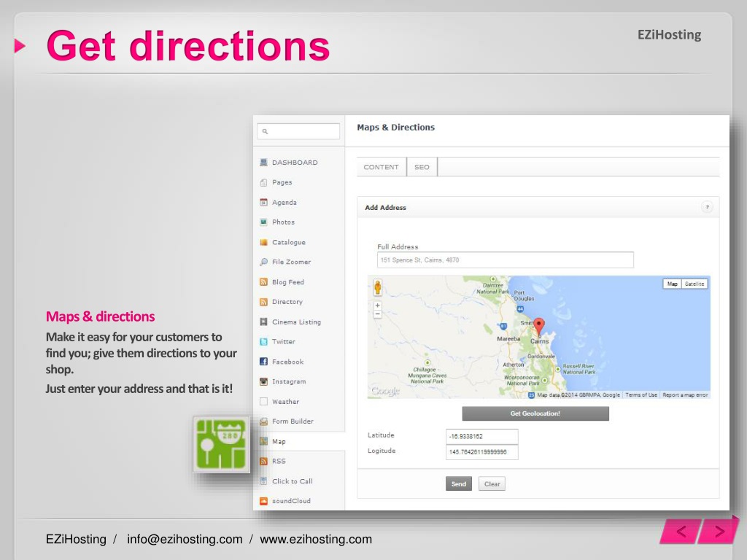The height and width of the screenshot is (560, 747).
Task: Click info@ezihosting.com in the footer
Action: click(185, 539)
